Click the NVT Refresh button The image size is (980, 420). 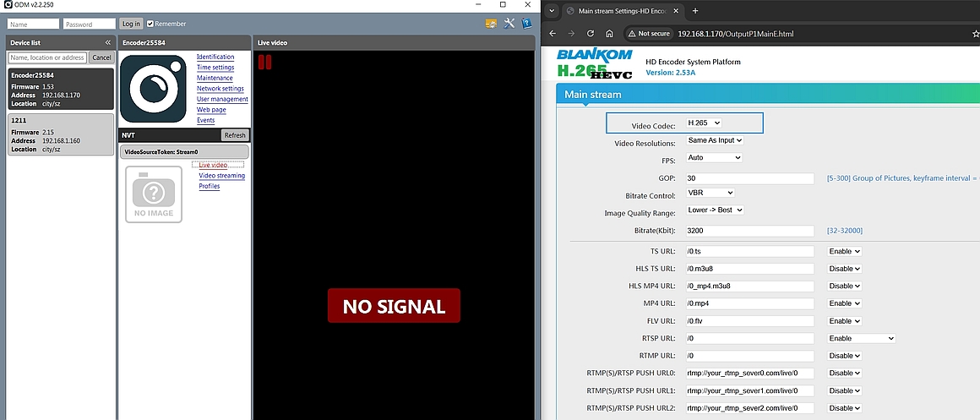pyautogui.click(x=235, y=135)
